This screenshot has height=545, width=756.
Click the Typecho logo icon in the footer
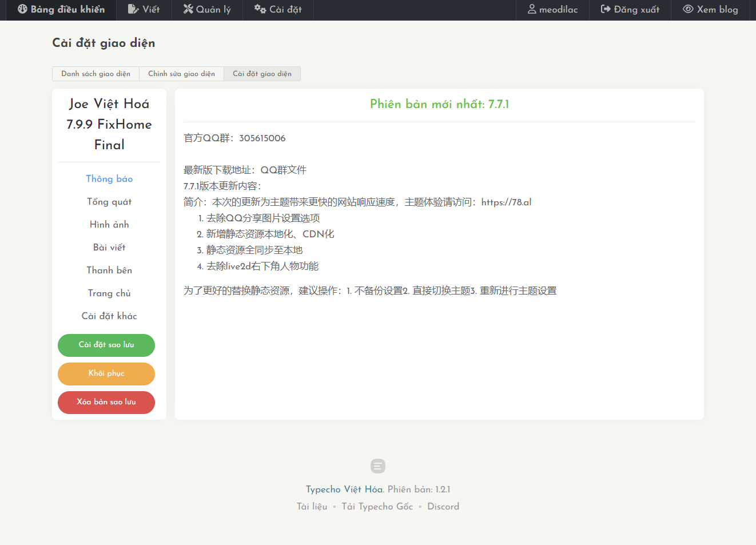(x=378, y=466)
